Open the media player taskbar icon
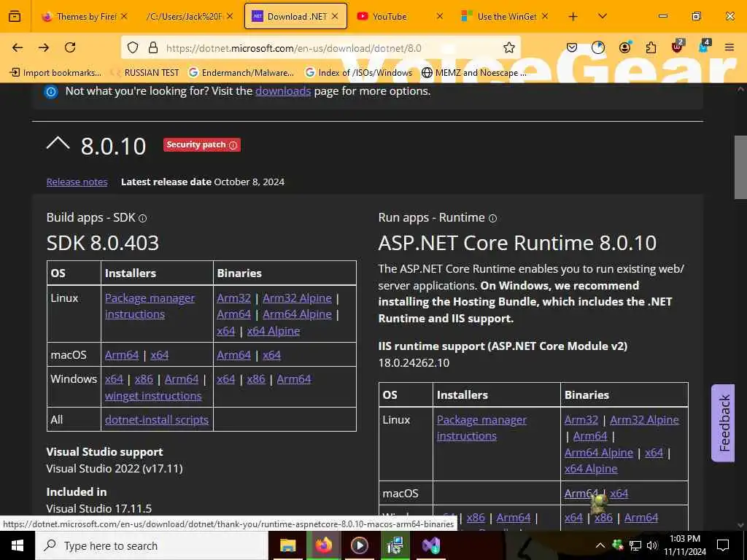 [x=359, y=545]
